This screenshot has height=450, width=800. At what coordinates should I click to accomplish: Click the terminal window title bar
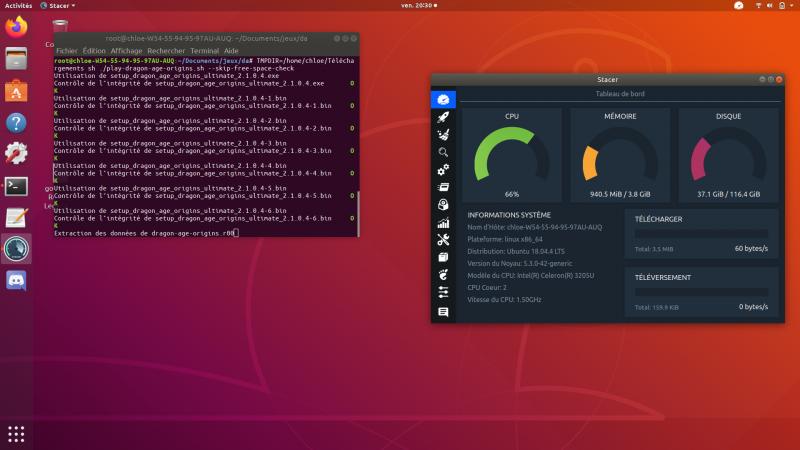pyautogui.click(x=206, y=39)
